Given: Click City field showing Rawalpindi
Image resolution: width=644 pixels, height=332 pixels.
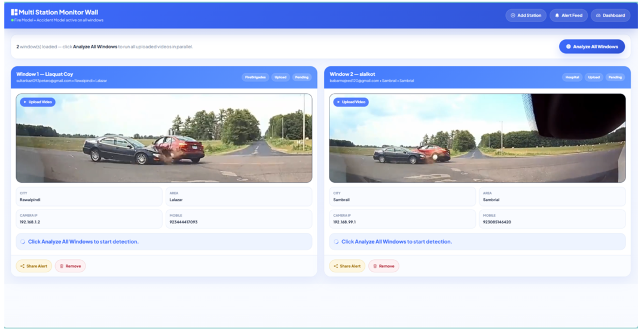Looking at the screenshot, I should click(89, 196).
